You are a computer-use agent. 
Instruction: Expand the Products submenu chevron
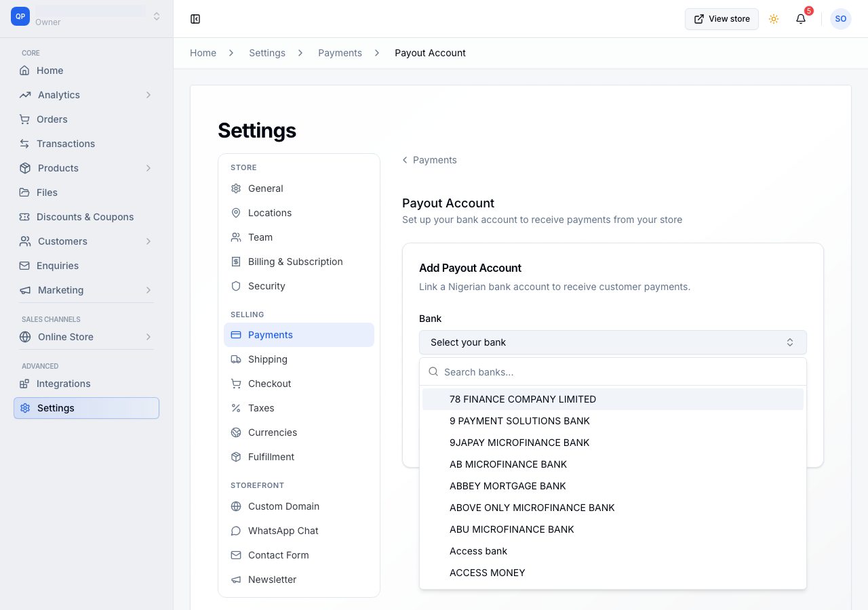click(x=148, y=168)
